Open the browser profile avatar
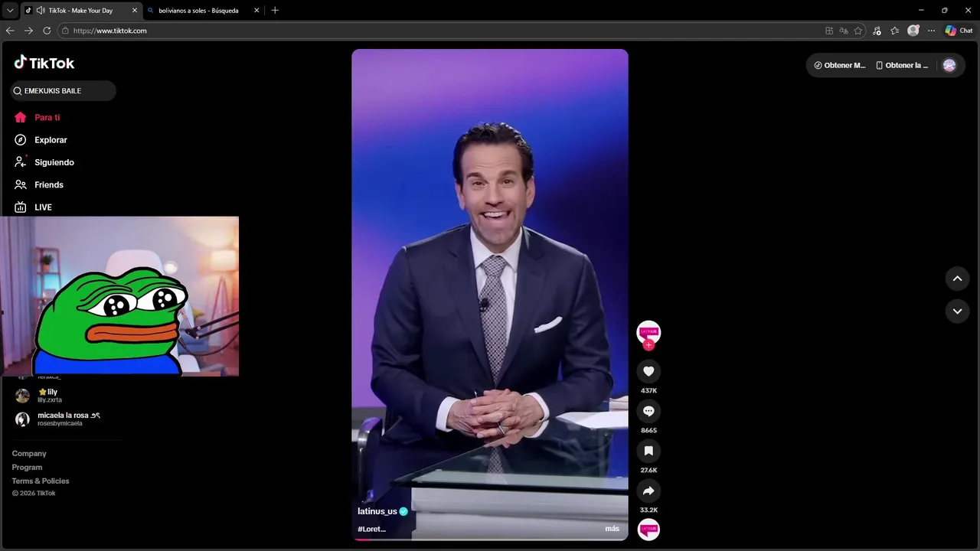Image resolution: width=980 pixels, height=551 pixels. click(913, 31)
